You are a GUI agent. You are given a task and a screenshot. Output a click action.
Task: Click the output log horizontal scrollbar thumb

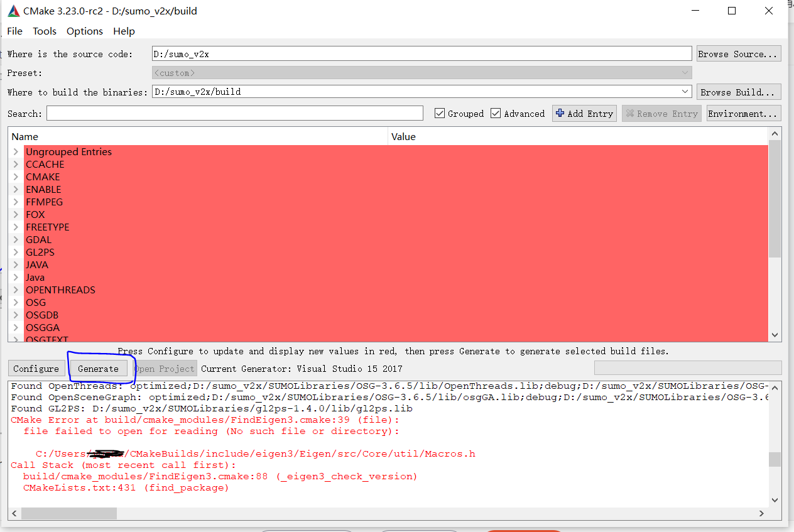coord(69,513)
